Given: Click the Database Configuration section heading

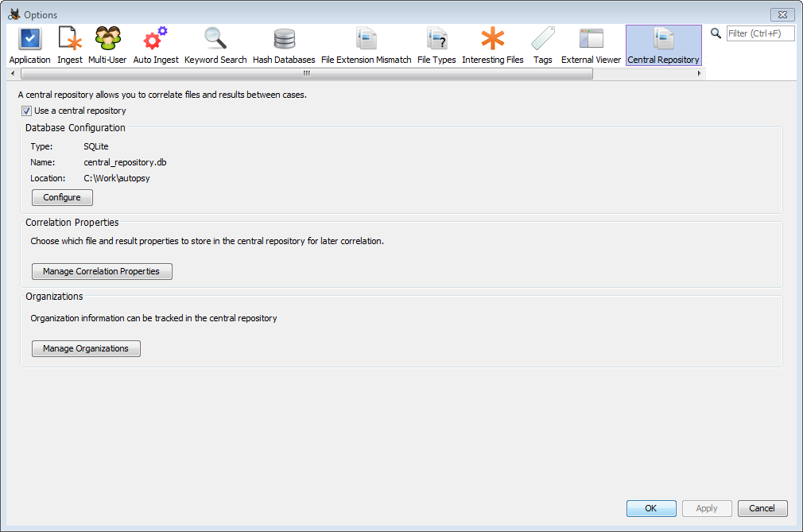Looking at the screenshot, I should click(x=76, y=128).
